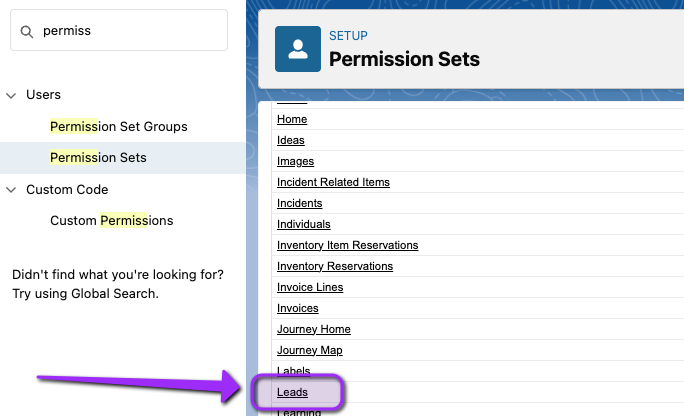The image size is (684, 416).
Task: Open the Images object link
Action: (x=295, y=161)
